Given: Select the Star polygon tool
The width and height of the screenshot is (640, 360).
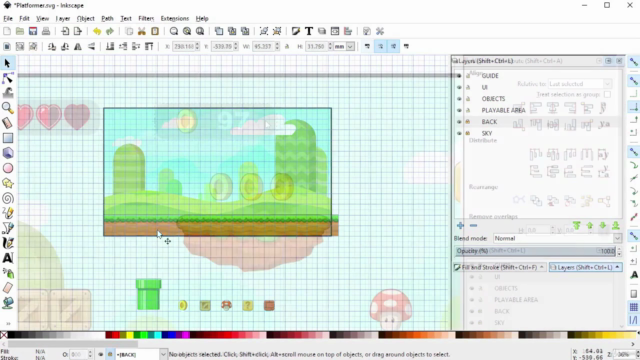Looking at the screenshot, I should (7, 183).
